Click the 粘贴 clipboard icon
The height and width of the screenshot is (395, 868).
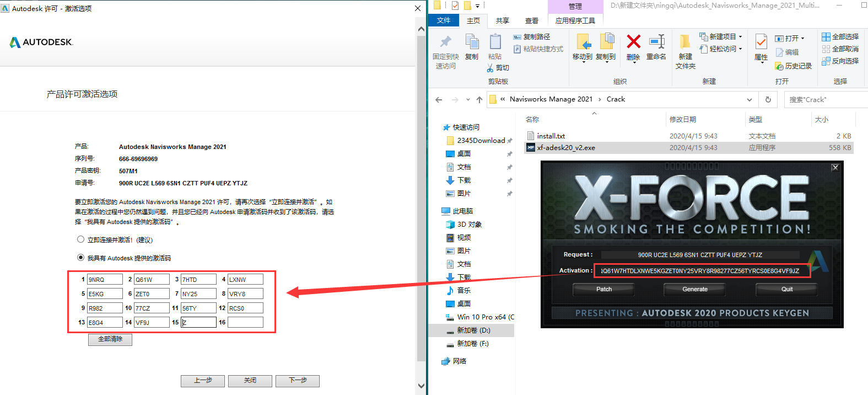[495, 42]
